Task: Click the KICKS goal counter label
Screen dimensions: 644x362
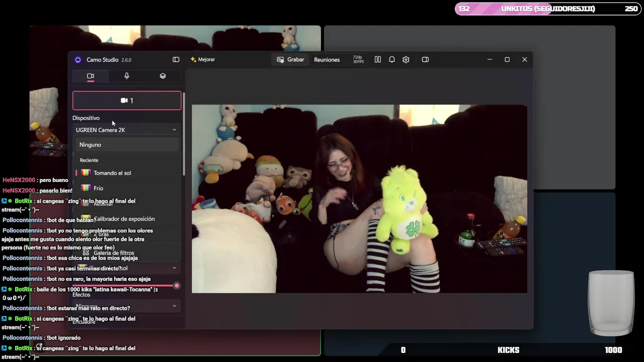Action: pos(508,350)
